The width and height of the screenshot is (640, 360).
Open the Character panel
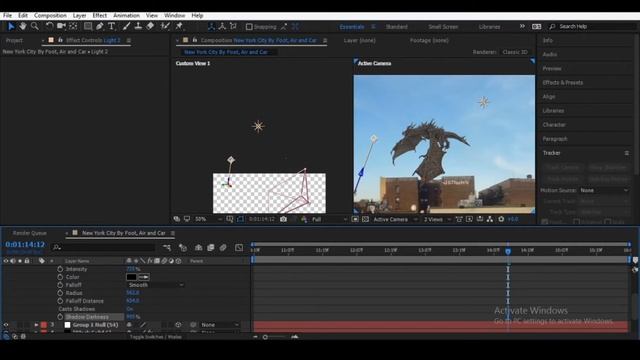tap(554, 125)
